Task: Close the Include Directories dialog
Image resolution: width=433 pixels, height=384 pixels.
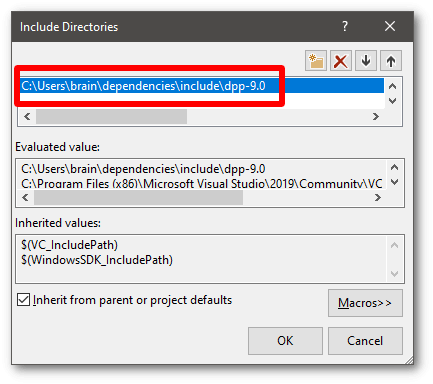Action: (390, 26)
